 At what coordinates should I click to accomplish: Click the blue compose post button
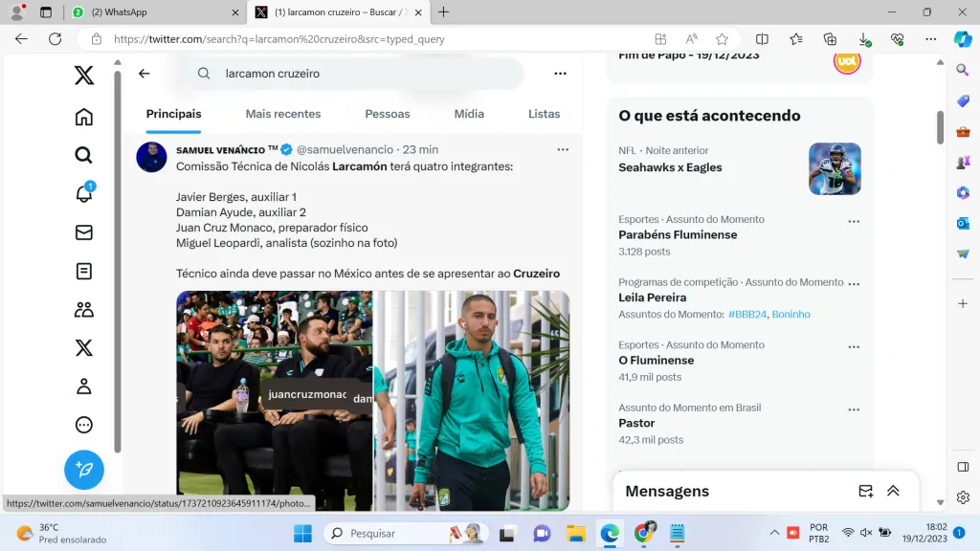[84, 470]
